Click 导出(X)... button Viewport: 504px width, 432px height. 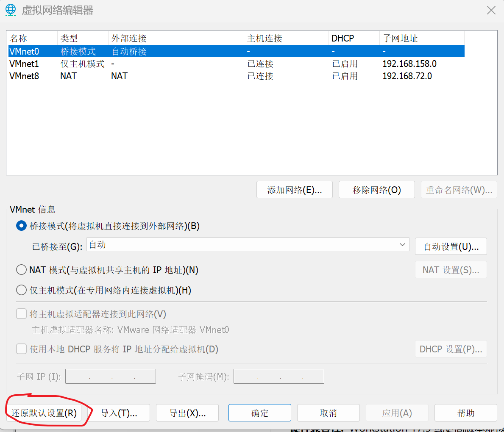pyautogui.click(x=187, y=413)
